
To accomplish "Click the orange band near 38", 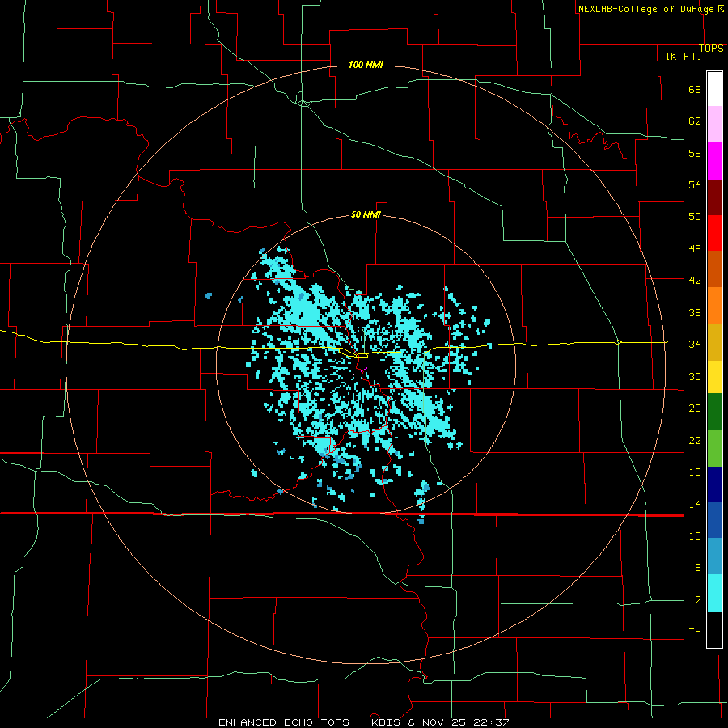I will click(714, 306).
